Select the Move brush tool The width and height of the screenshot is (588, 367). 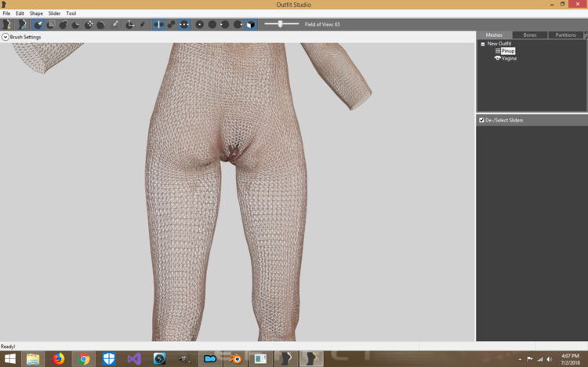click(89, 24)
